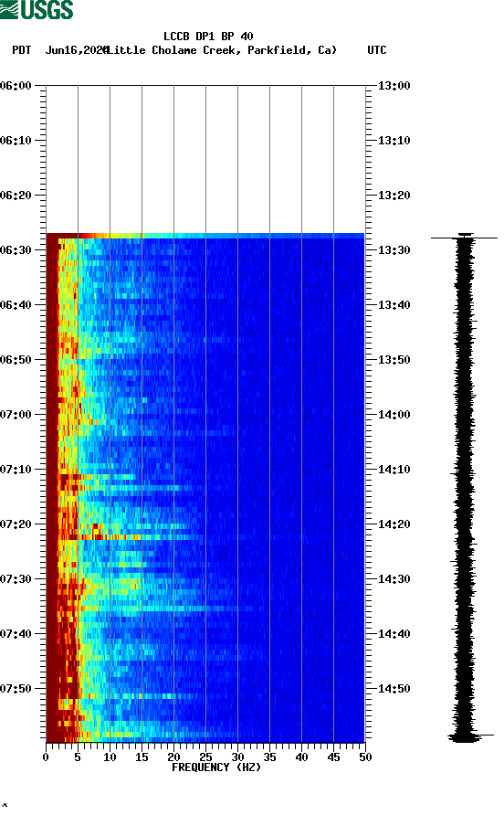The width and height of the screenshot is (504, 815).
Task: Click the 13:40 UTC time label
Action: 394,304
